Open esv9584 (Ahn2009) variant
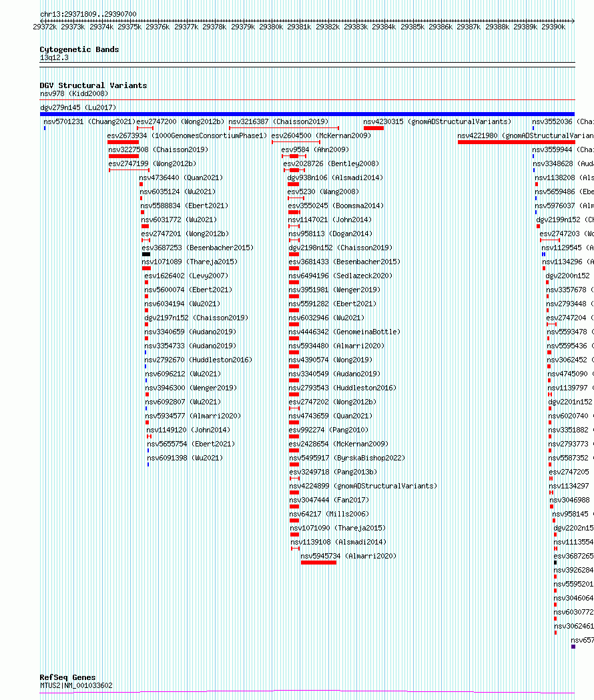 tap(315, 149)
